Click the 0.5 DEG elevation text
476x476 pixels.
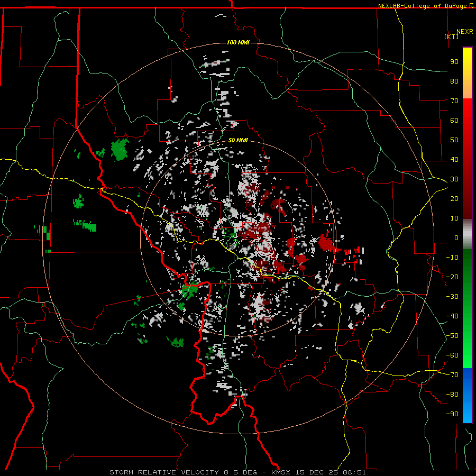(x=241, y=472)
